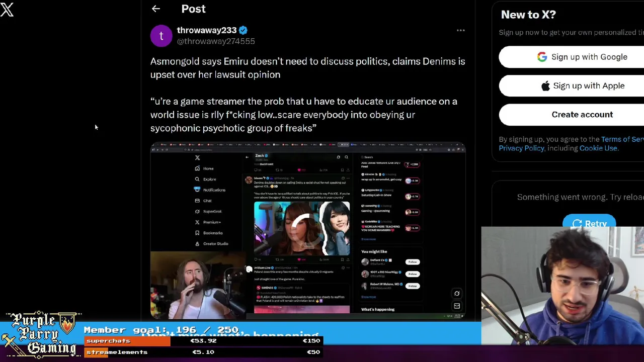Click the Purple Parry Gaming logo overlay
Viewport: 644px width, 362px height.
[41, 335]
